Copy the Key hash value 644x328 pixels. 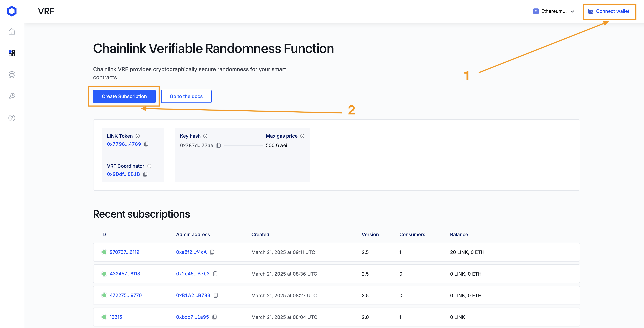(x=219, y=146)
